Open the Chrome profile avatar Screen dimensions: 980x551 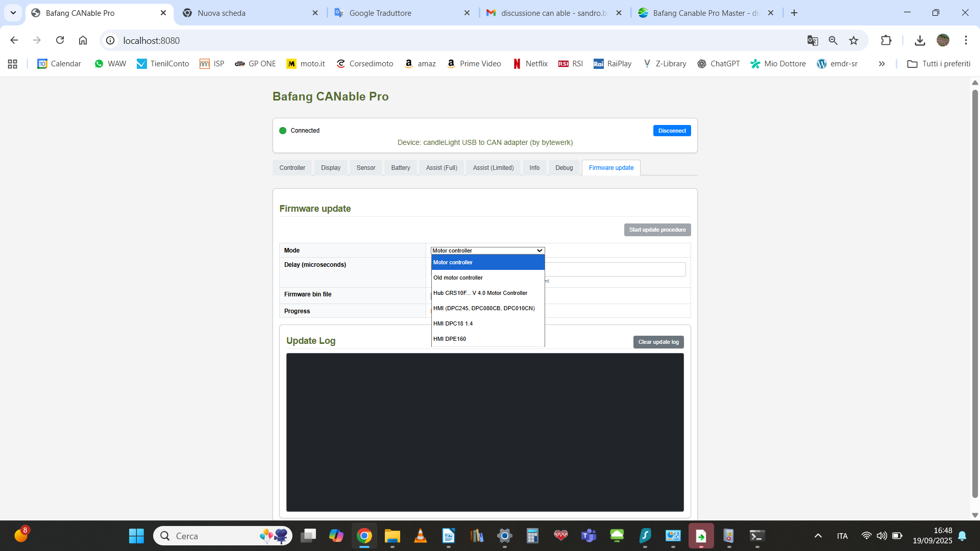[x=943, y=40]
